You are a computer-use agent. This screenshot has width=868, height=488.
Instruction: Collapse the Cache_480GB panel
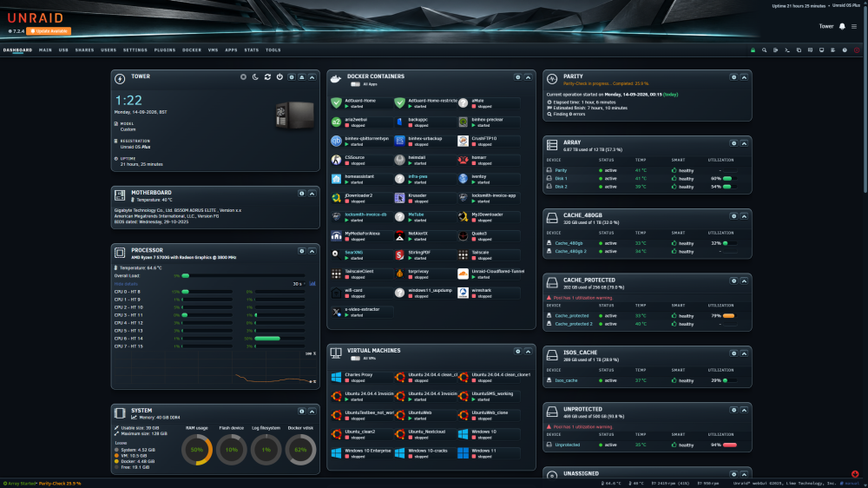744,216
